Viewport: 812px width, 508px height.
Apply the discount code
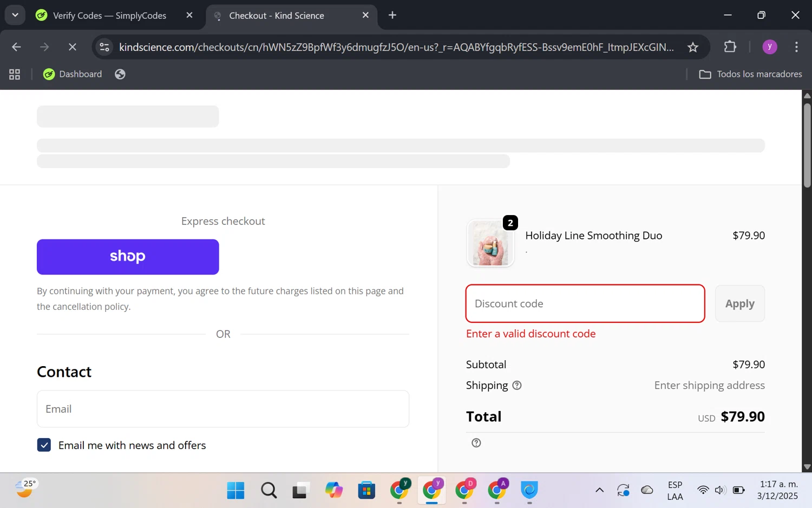(740, 303)
